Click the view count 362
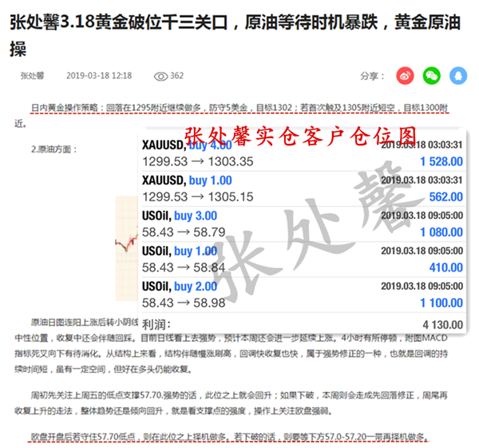The height and width of the screenshot is (448, 479). [x=177, y=76]
